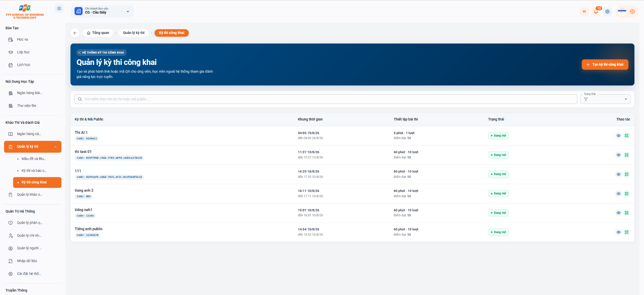Open the Trạng thái filter dropdown

[x=605, y=99]
